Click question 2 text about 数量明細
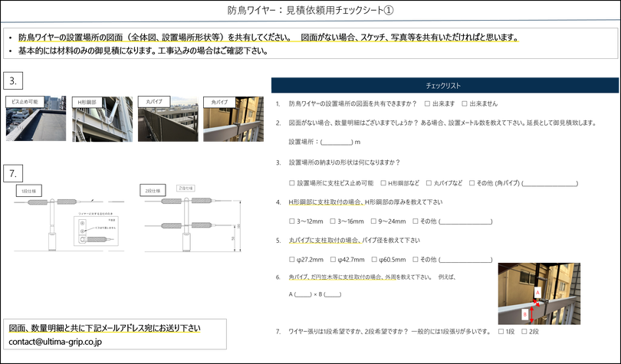This screenshot has width=621, height=364. [x=442, y=123]
